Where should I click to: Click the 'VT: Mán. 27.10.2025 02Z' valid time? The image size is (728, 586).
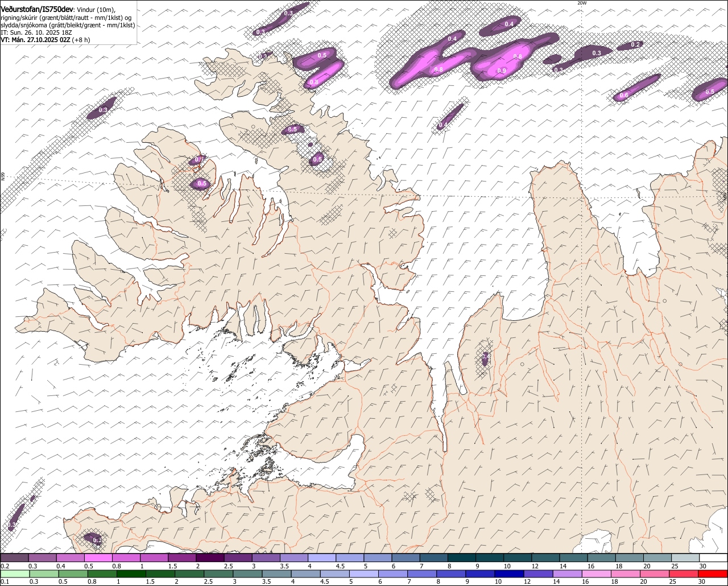35,40
